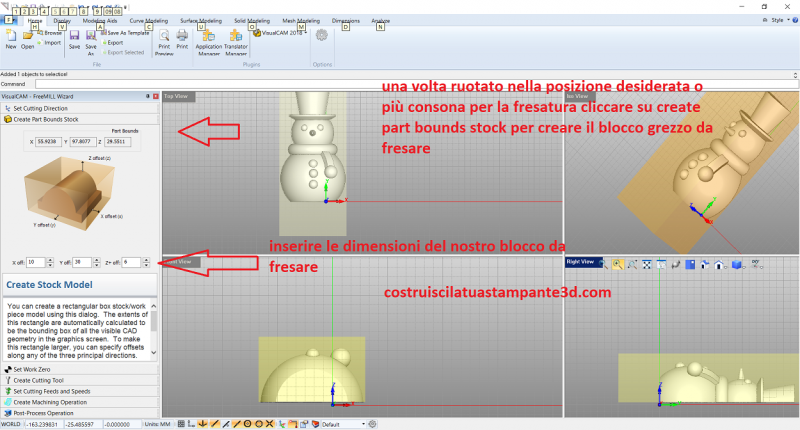Open Print Preview
800x430 pixels.
[x=164, y=36]
